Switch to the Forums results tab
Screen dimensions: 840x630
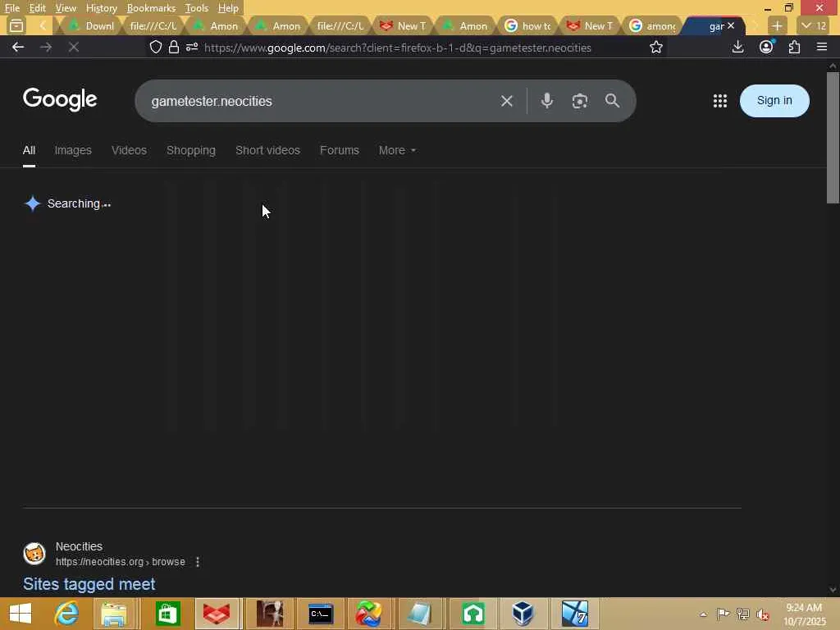pos(339,151)
